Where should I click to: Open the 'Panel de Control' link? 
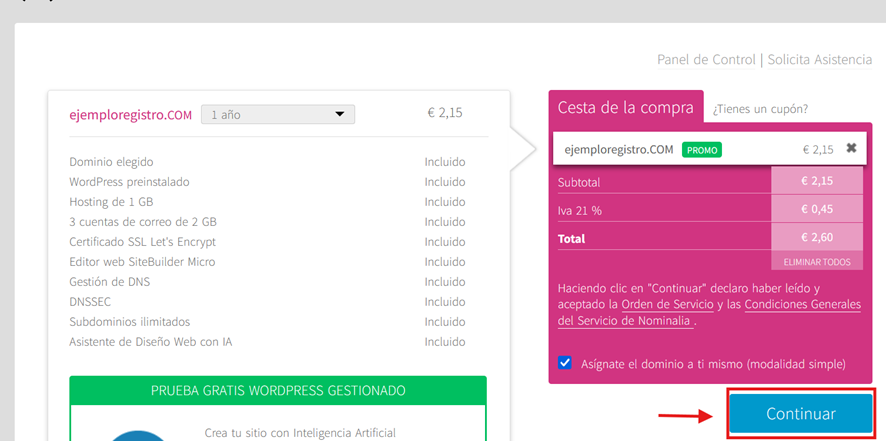pos(706,59)
